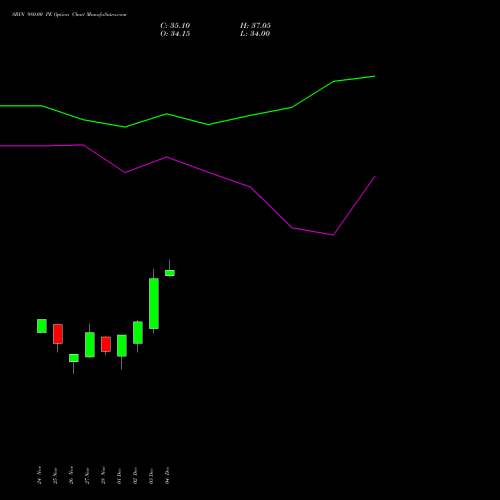The width and height of the screenshot is (500, 500).
Task: Click the red candlestick for 25 Nov
Action: point(58,334)
